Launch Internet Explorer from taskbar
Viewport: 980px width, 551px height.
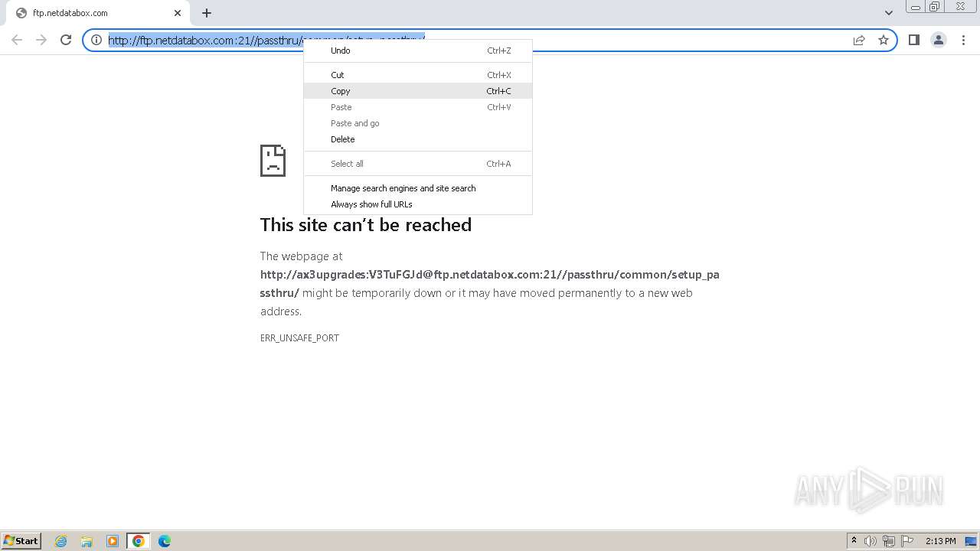[60, 540]
